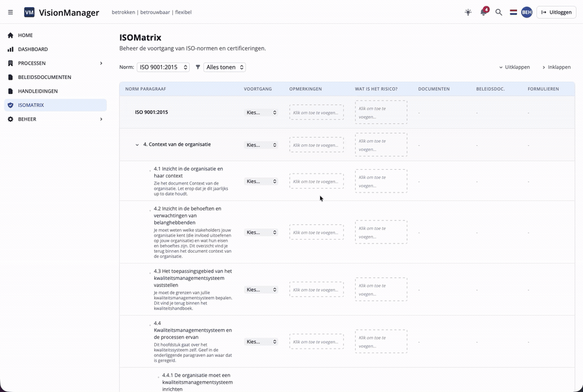Open HANDLEIDINGEN section
This screenshot has width=583, height=392.
coord(56,91)
